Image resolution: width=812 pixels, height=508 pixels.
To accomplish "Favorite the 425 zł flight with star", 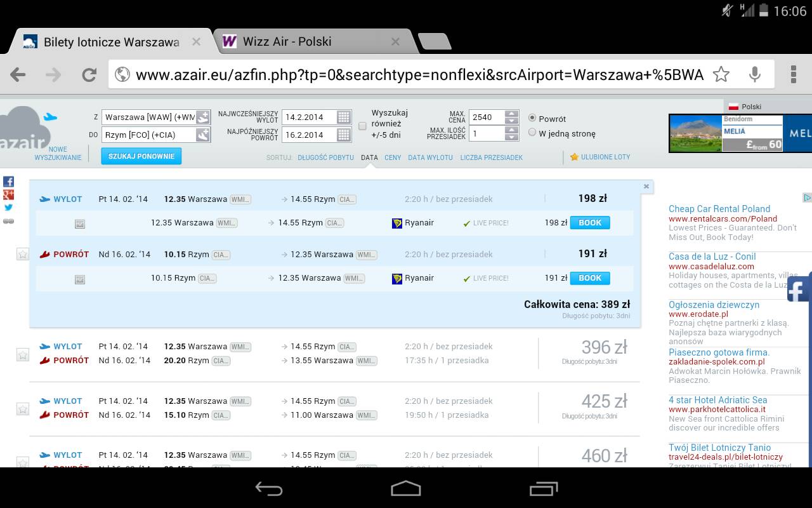I will point(23,409).
